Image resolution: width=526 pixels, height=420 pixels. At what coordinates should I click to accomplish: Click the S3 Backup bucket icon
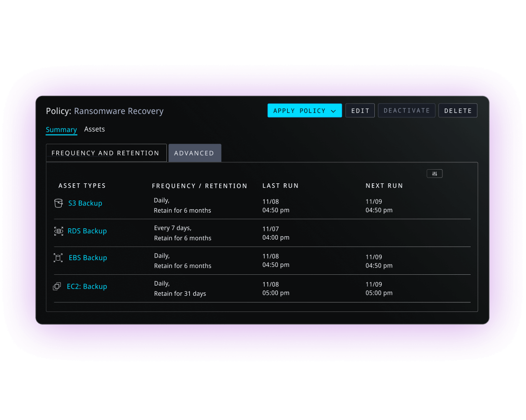(58, 203)
